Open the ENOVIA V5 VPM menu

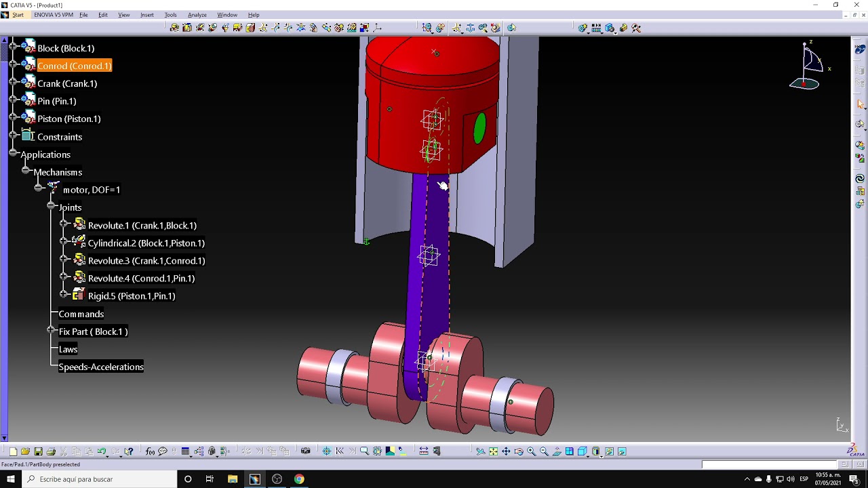(x=54, y=15)
